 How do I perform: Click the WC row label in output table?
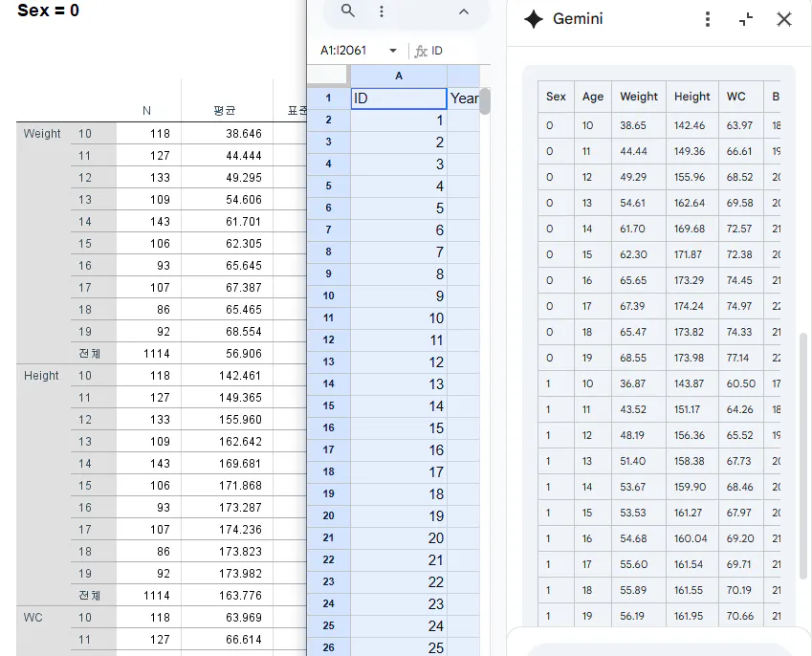pos(33,617)
